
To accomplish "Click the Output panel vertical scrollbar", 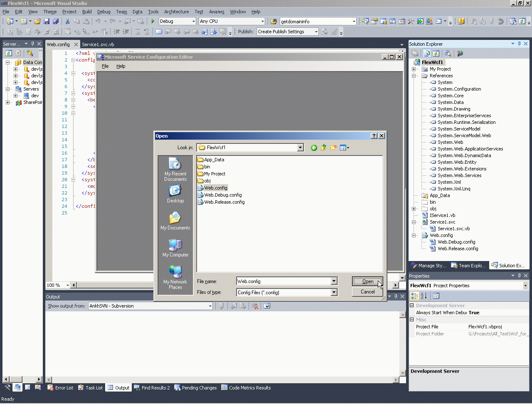I will pos(402,344).
